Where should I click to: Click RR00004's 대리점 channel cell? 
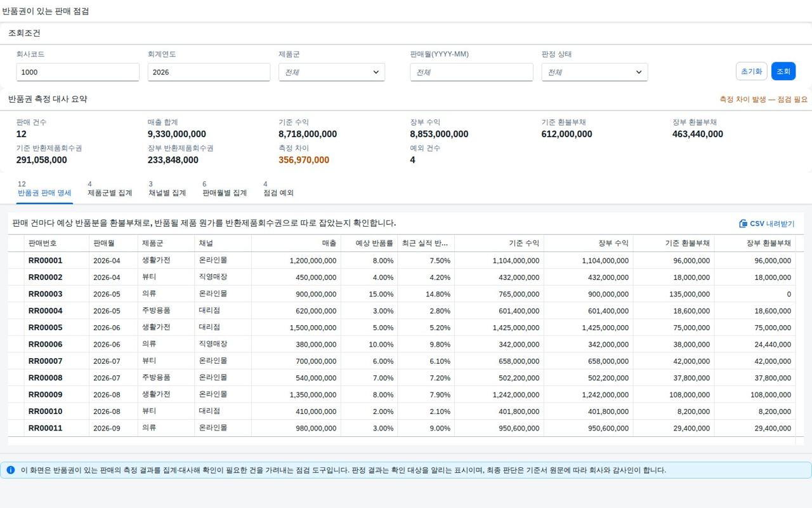[x=223, y=311]
